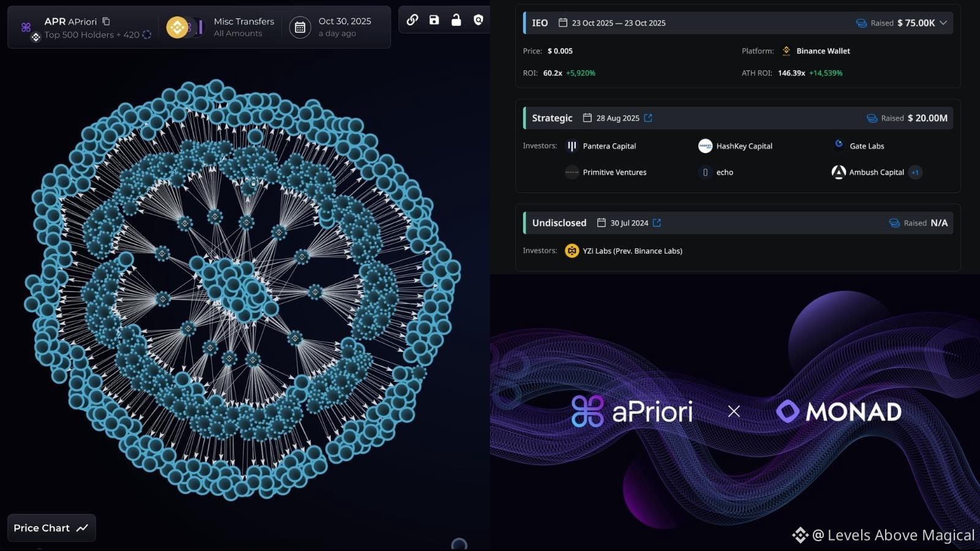Screen dimensions: 980x551
Task: Select the Undisclosed round heading
Action: (x=559, y=223)
